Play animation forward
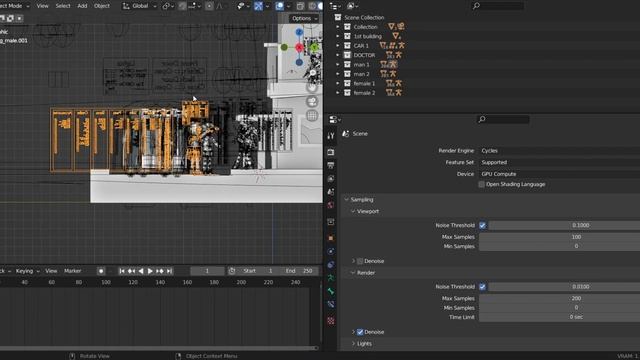640x360 pixels. pos(150,271)
